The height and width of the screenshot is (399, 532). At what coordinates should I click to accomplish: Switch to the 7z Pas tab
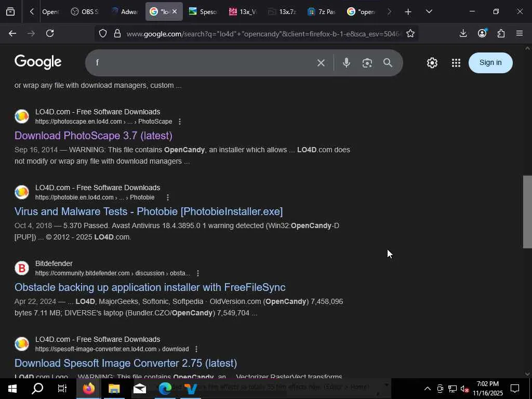pyautogui.click(x=322, y=11)
